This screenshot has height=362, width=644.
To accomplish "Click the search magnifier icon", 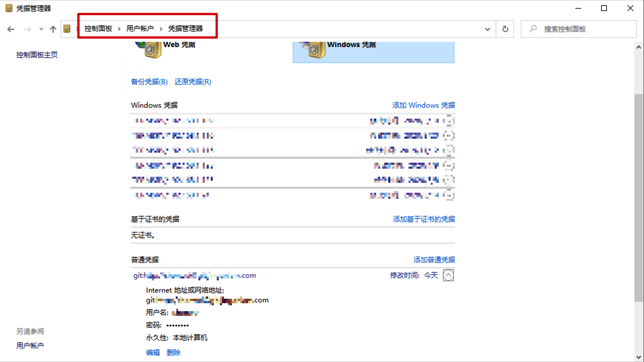I will [x=533, y=29].
